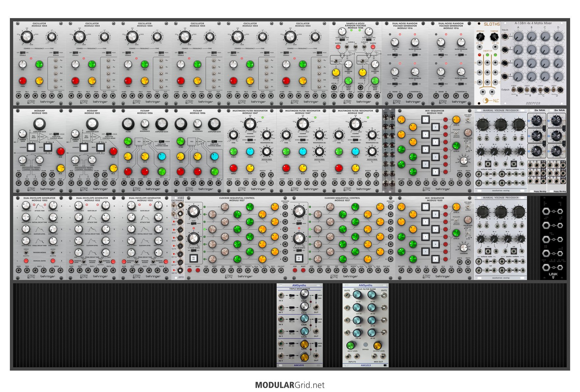Adjust the green Input Level knob
This screenshot has width=580, height=392.
click(351, 345)
